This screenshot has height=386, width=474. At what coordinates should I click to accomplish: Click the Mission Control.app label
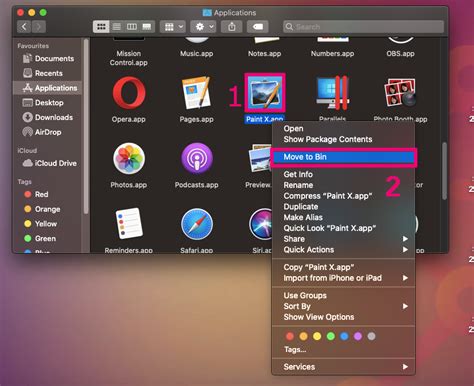[x=129, y=58]
